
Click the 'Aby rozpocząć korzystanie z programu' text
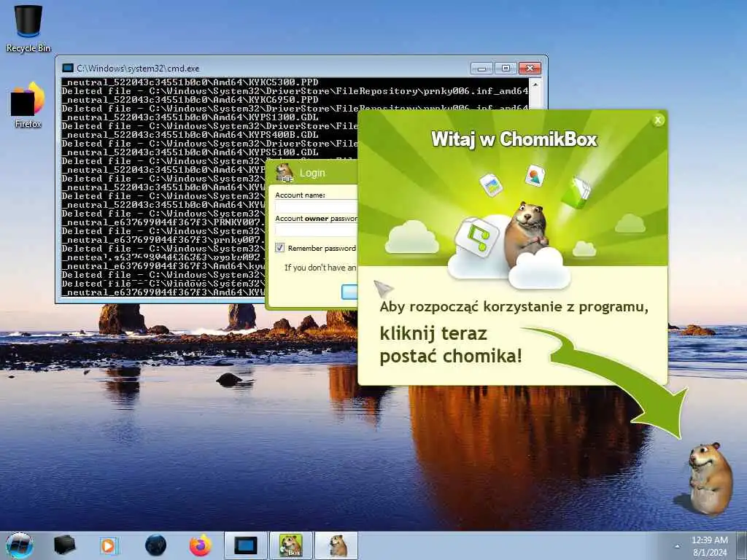pyautogui.click(x=514, y=307)
